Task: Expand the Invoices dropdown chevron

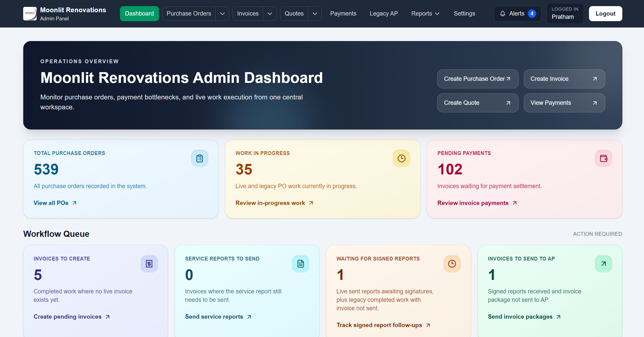Action: (x=270, y=14)
